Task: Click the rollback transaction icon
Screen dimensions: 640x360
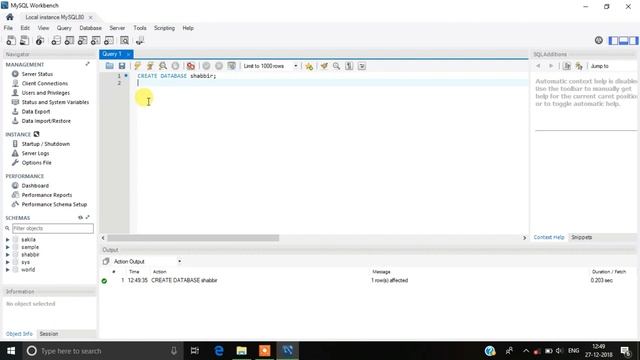Action: click(x=219, y=66)
